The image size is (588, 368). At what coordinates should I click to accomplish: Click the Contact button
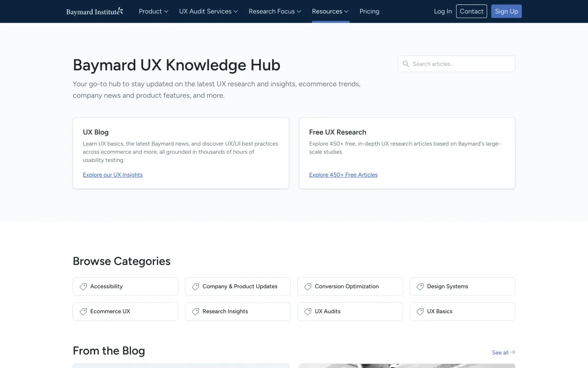[471, 11]
